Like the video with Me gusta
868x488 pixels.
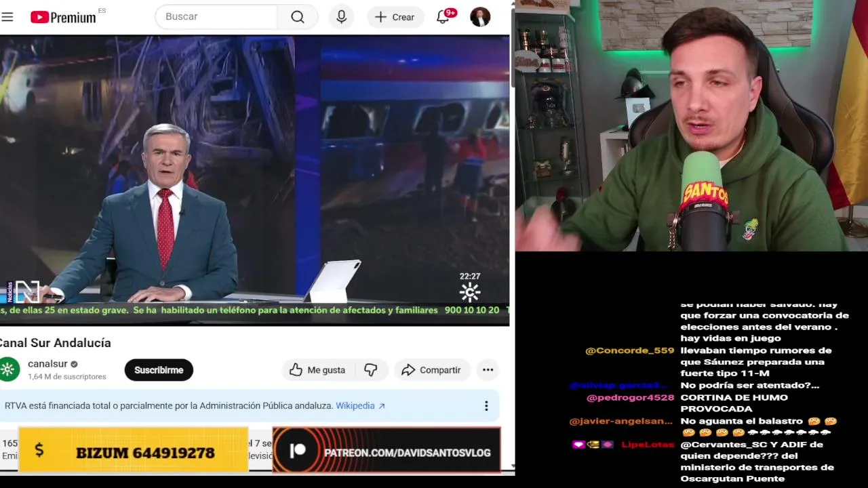click(317, 370)
